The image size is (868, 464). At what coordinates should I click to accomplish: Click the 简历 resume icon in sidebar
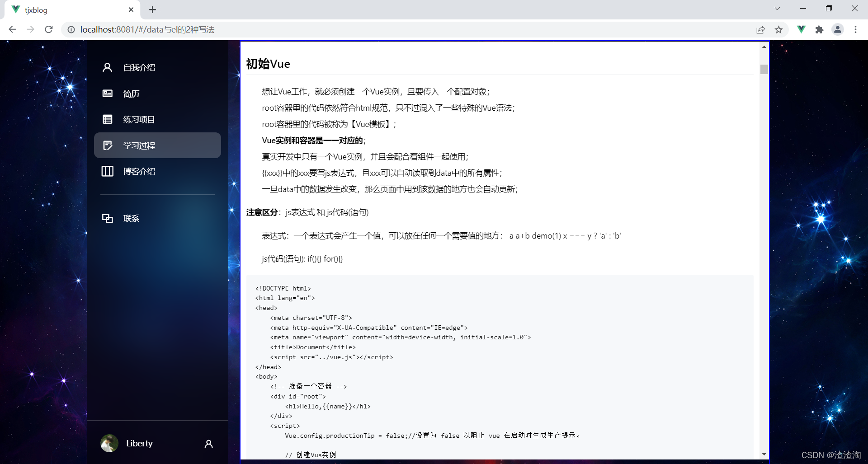click(107, 94)
